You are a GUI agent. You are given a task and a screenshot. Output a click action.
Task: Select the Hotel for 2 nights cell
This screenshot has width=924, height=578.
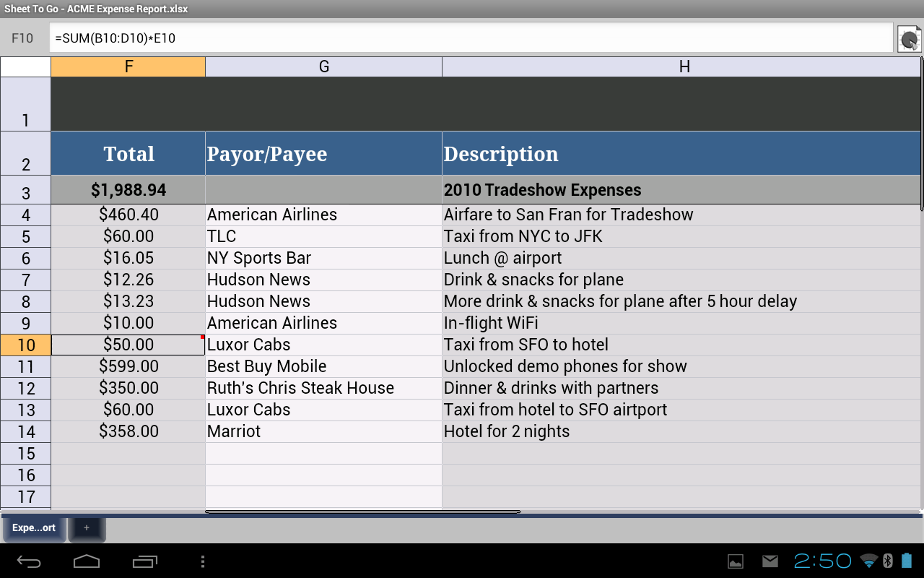[x=681, y=431]
